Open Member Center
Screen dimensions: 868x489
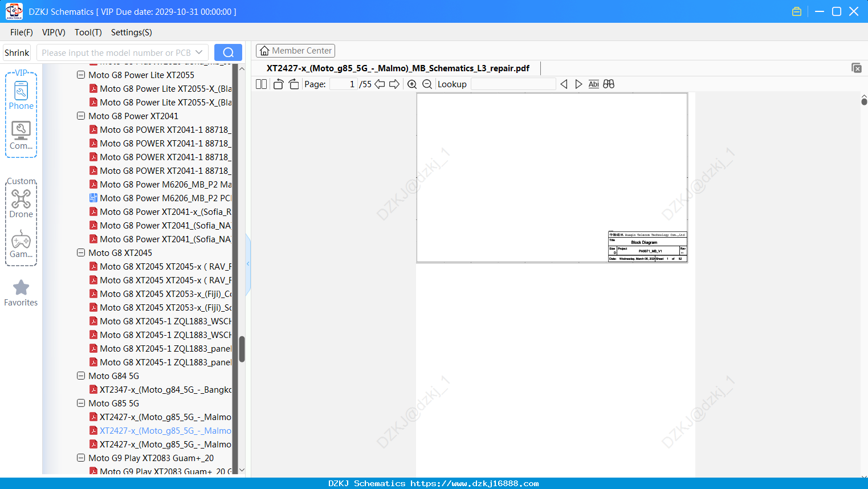(295, 51)
